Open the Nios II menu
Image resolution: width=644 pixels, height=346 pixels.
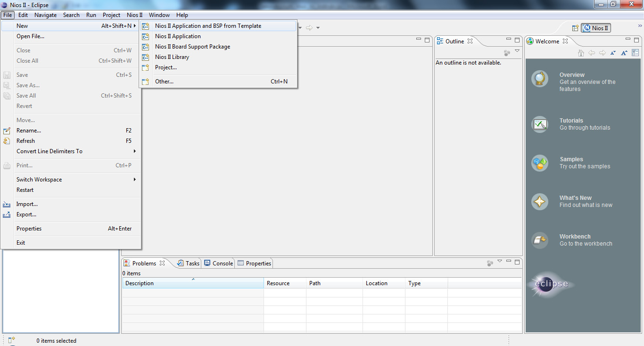coord(134,15)
